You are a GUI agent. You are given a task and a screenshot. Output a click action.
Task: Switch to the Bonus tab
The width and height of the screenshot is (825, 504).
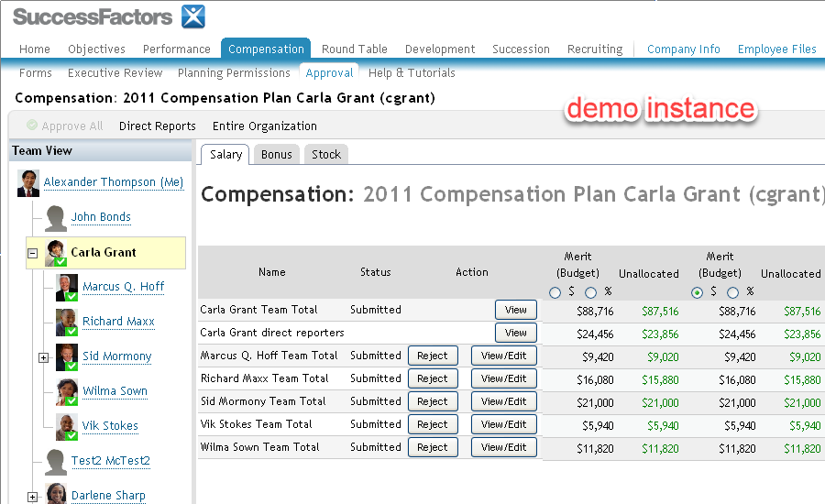pos(277,154)
